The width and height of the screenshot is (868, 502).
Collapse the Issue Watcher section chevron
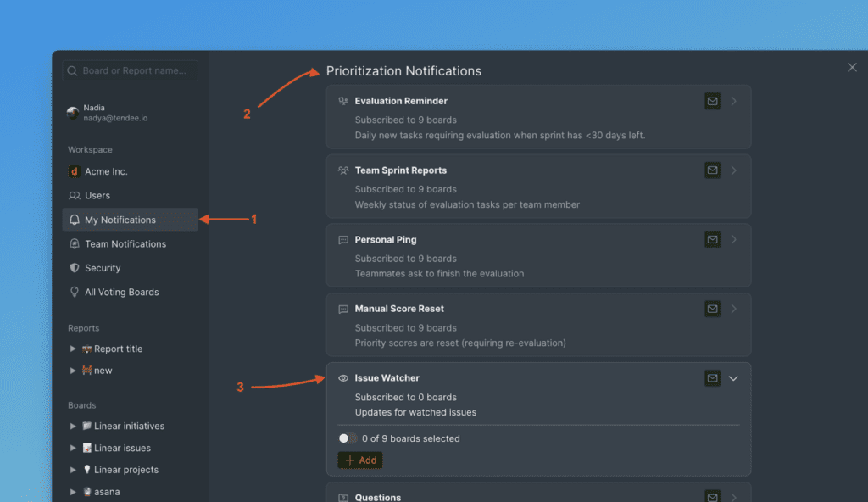[734, 378]
